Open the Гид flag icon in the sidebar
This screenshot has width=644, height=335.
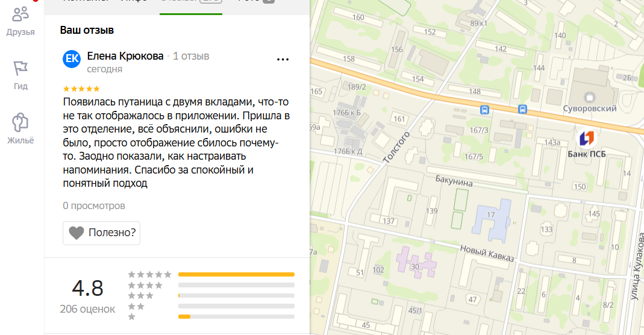pos(20,68)
